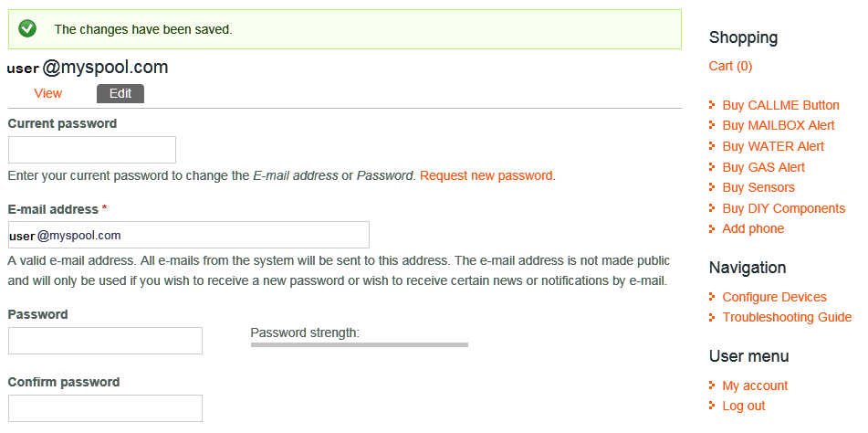Open the View tab
The height and width of the screenshot is (433, 868).
point(47,93)
